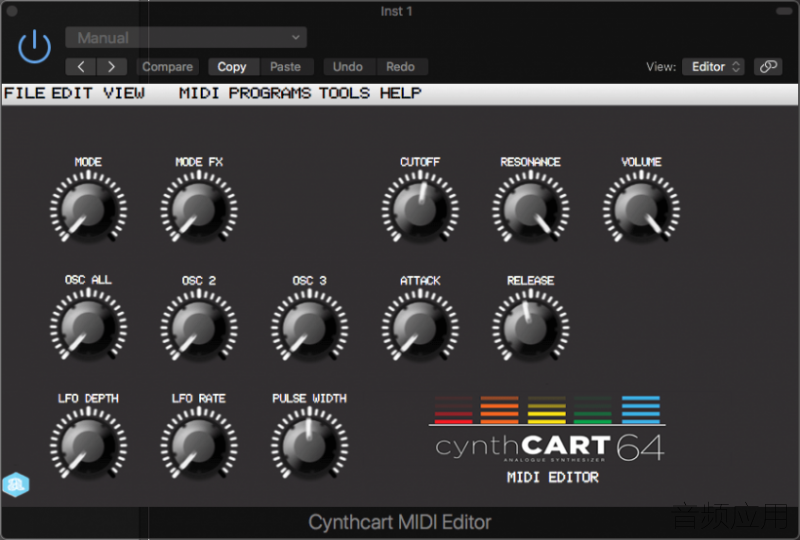
Task: Click the LFO RATE knob
Action: tap(199, 443)
